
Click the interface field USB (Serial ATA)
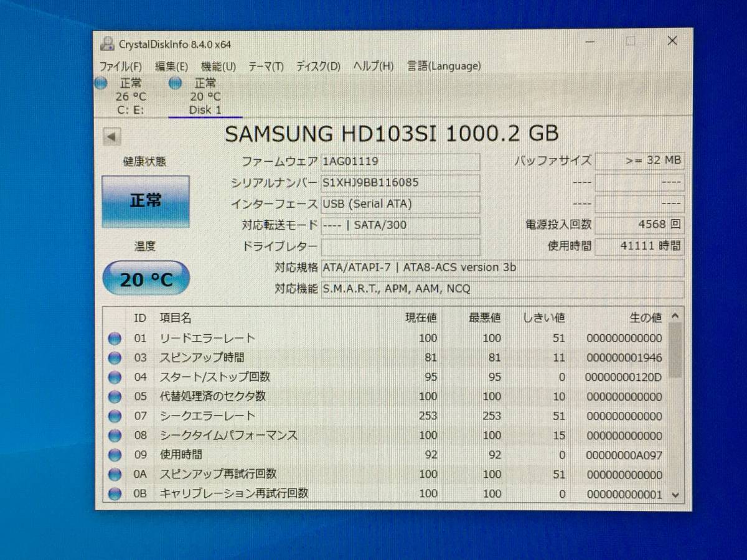pyautogui.click(x=401, y=204)
